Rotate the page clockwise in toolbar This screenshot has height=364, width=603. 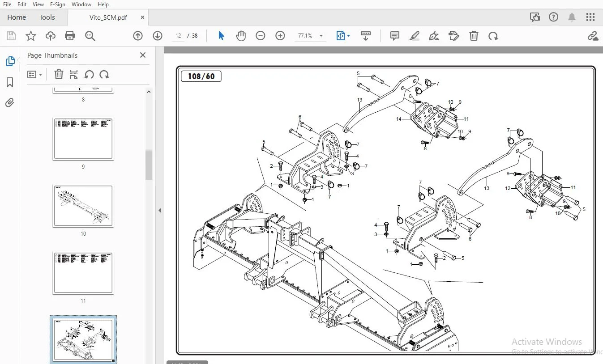click(493, 36)
